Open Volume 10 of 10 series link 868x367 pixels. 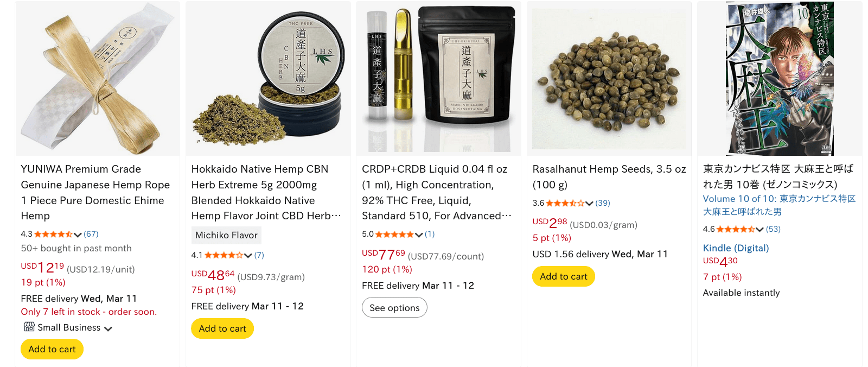click(779, 205)
